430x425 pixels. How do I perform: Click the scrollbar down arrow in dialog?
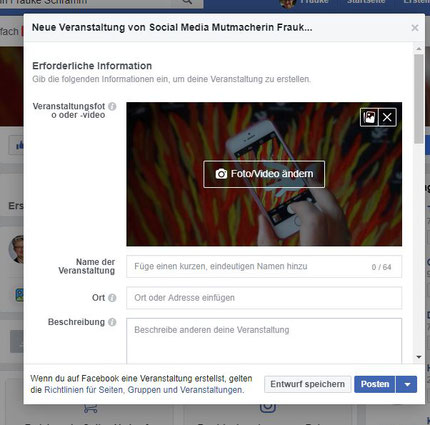(x=419, y=357)
